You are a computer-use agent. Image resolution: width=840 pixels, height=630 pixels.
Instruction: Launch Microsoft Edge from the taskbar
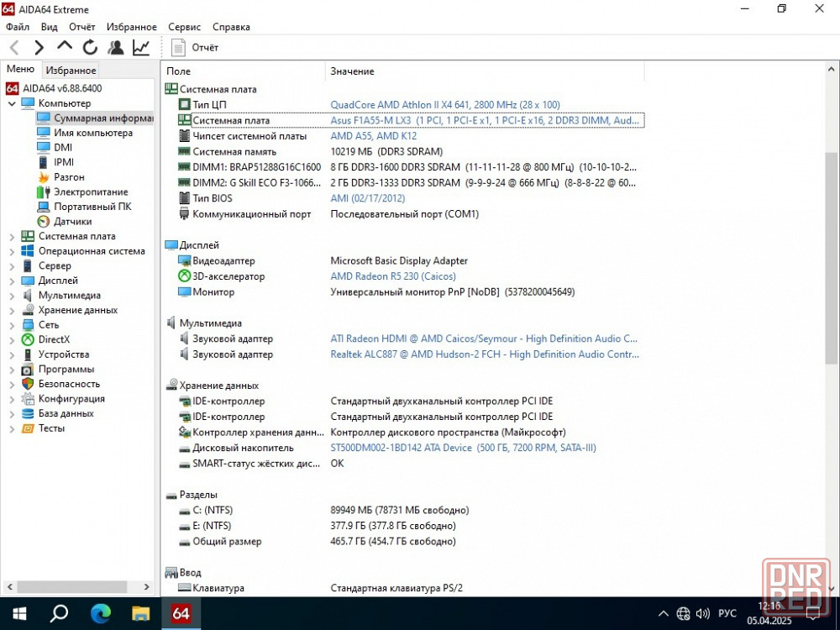(x=100, y=613)
